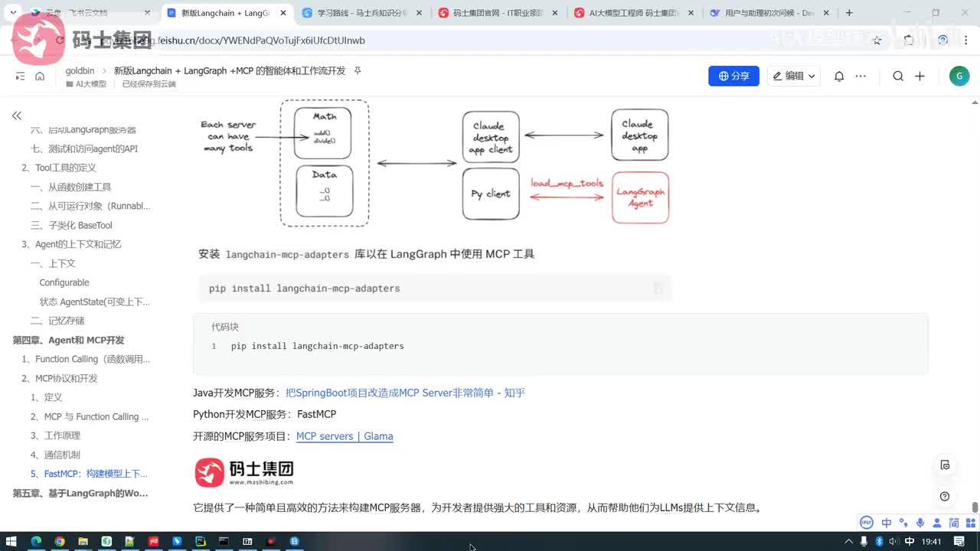Open the 编辑 edit mode dropdown

pyautogui.click(x=794, y=76)
